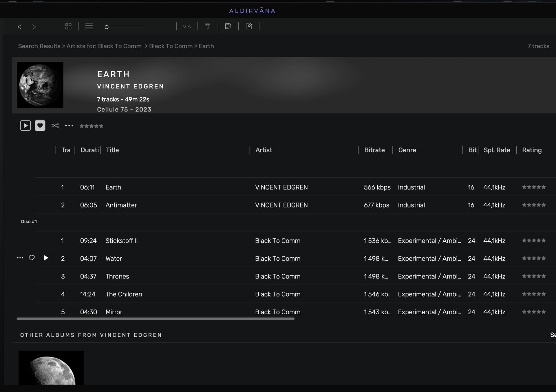Select The Children track
Screen dimensions: 556x392
[124, 294]
